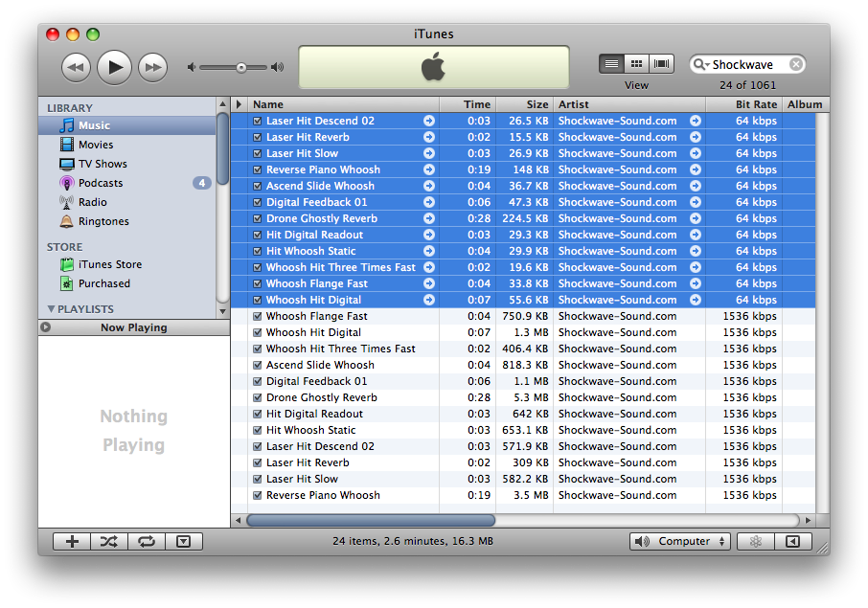This screenshot has width=868, height=608.
Task: Switch to grid album view
Action: [x=636, y=64]
